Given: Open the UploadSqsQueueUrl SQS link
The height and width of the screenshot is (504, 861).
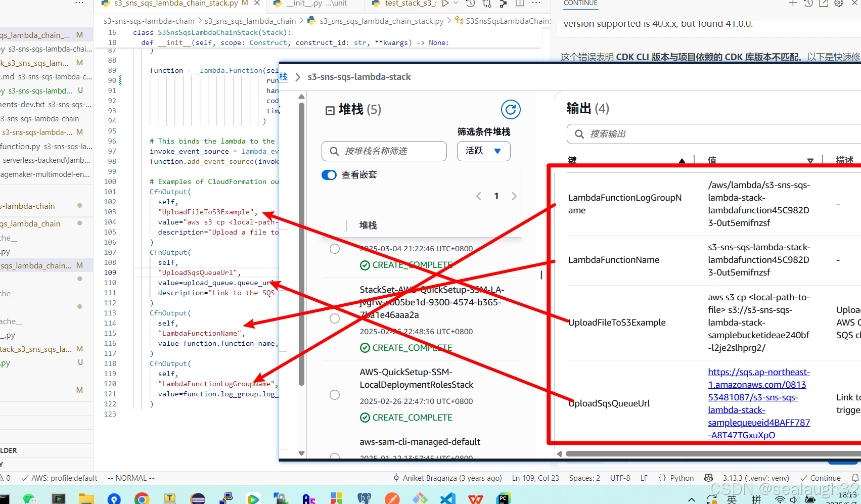Looking at the screenshot, I should (759, 403).
